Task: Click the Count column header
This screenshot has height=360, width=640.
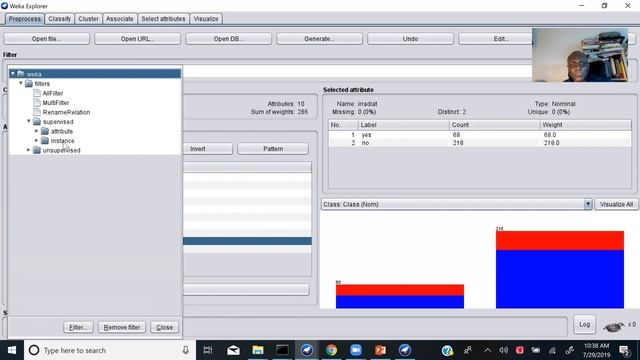Action: 494,125
